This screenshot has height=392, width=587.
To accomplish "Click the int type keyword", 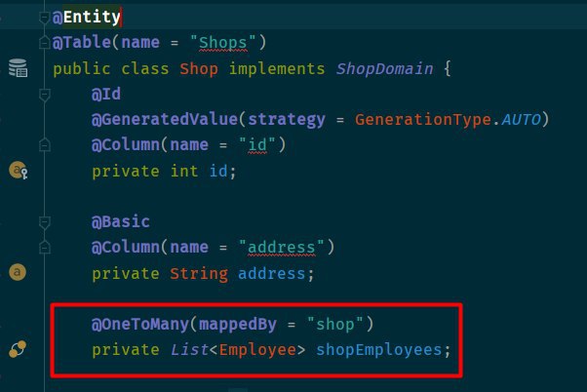I will pyautogui.click(x=184, y=171).
